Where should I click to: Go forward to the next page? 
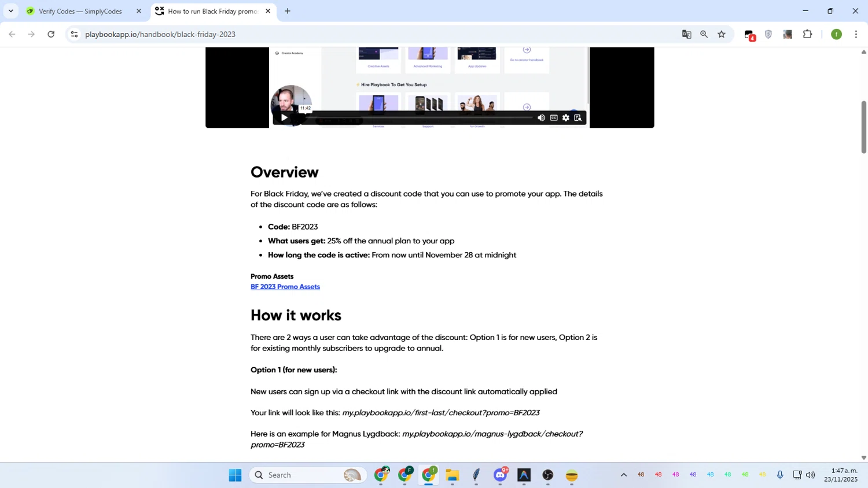coord(31,34)
